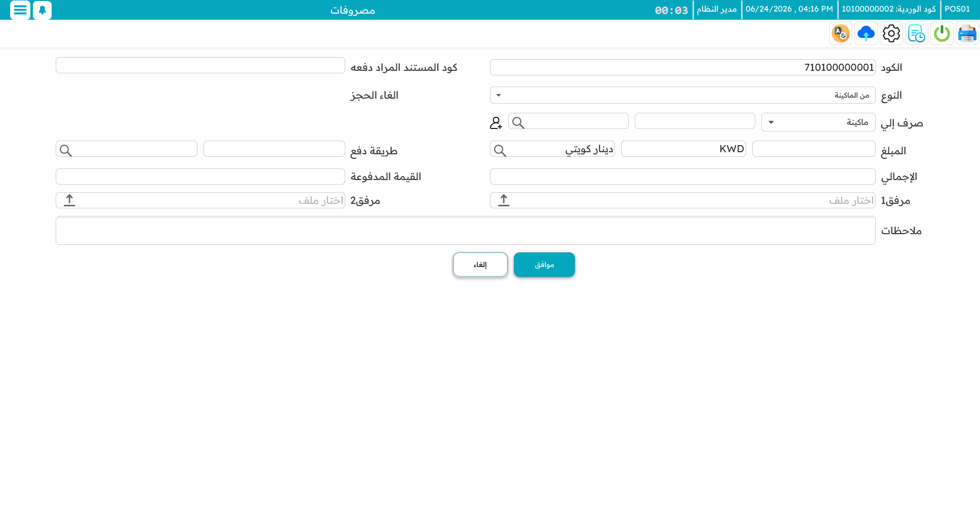Click the cloud upload icon

point(866,34)
